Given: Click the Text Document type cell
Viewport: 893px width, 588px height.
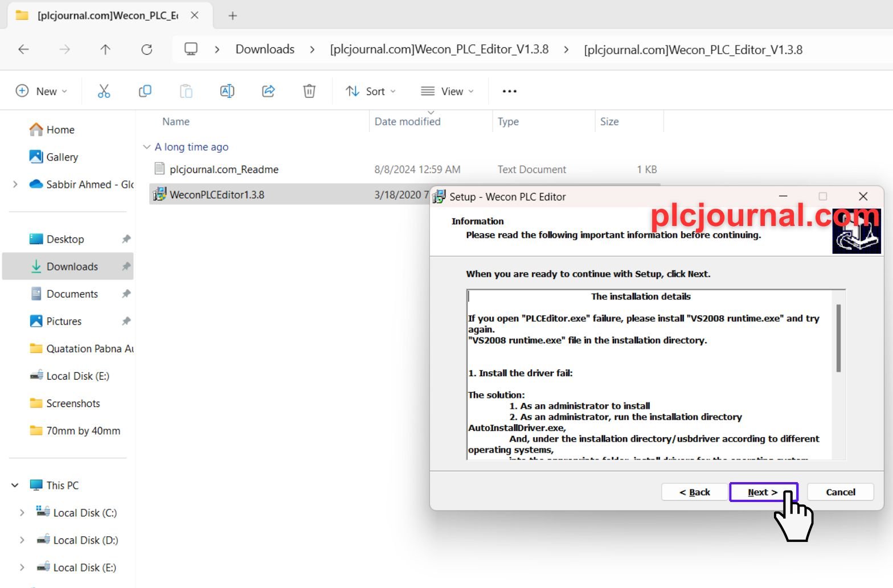Looking at the screenshot, I should (x=532, y=170).
